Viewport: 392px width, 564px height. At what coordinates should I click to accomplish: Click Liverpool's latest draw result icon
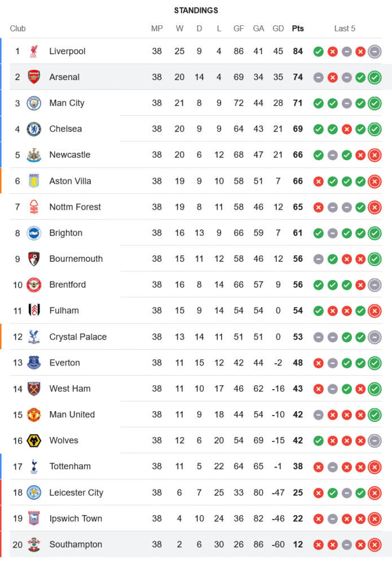(x=375, y=51)
